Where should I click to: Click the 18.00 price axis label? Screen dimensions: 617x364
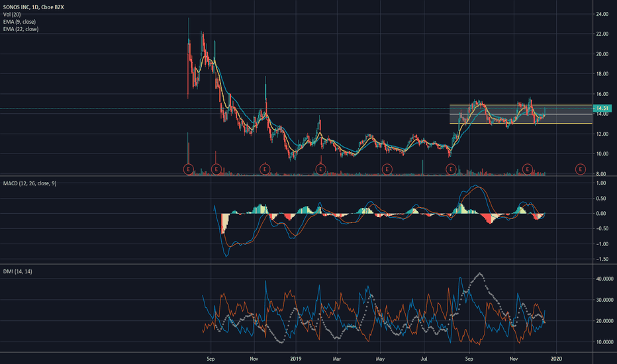point(602,74)
